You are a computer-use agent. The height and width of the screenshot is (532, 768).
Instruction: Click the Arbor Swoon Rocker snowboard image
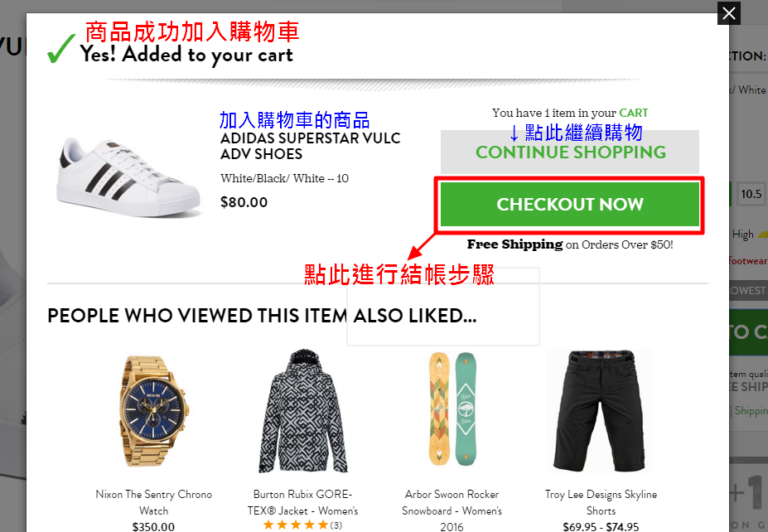click(452, 409)
